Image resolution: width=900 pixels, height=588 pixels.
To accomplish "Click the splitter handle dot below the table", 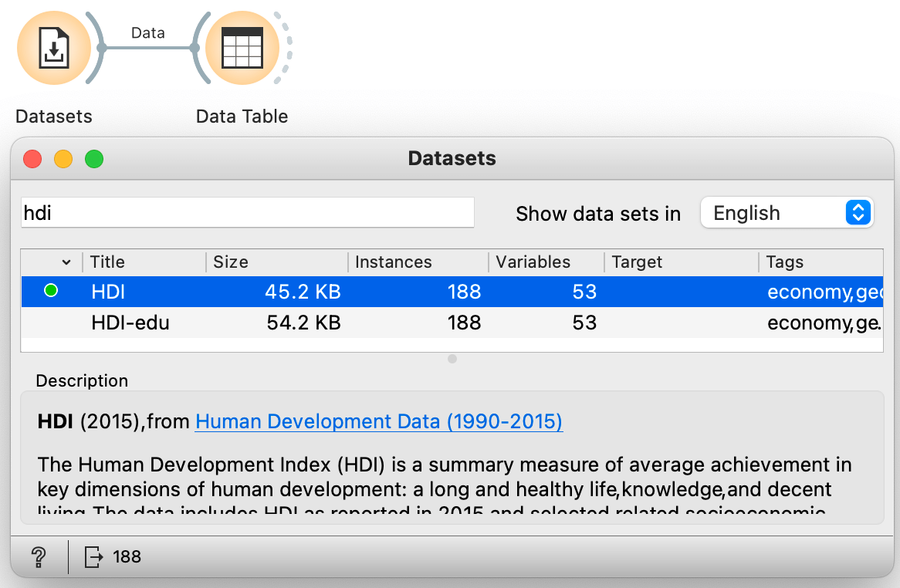I will 452,359.
